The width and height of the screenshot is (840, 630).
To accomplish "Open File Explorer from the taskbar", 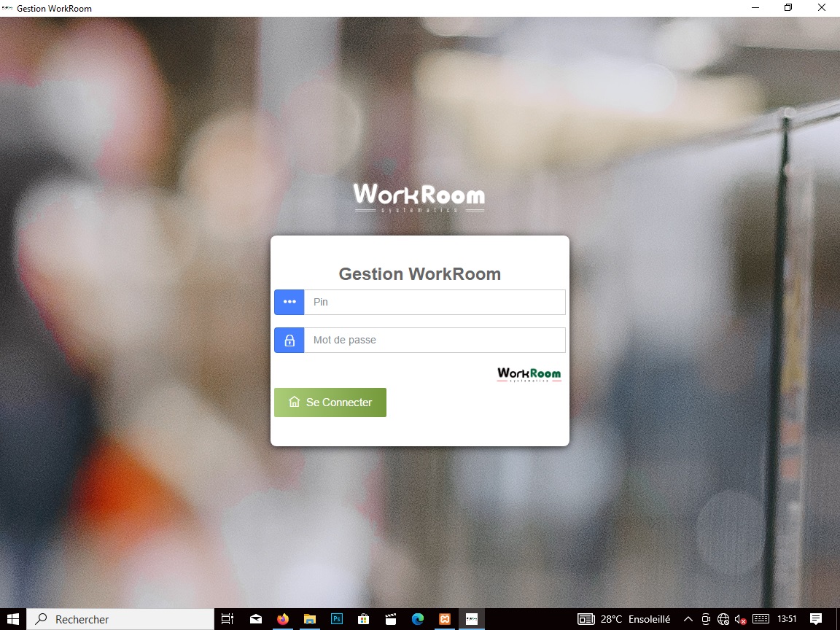I will [310, 619].
